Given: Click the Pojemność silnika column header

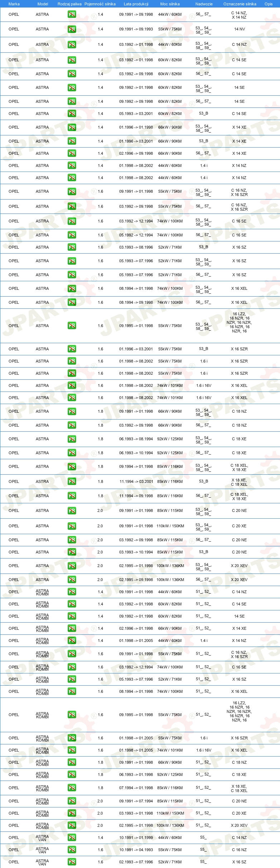Looking at the screenshot, I should point(100,4).
